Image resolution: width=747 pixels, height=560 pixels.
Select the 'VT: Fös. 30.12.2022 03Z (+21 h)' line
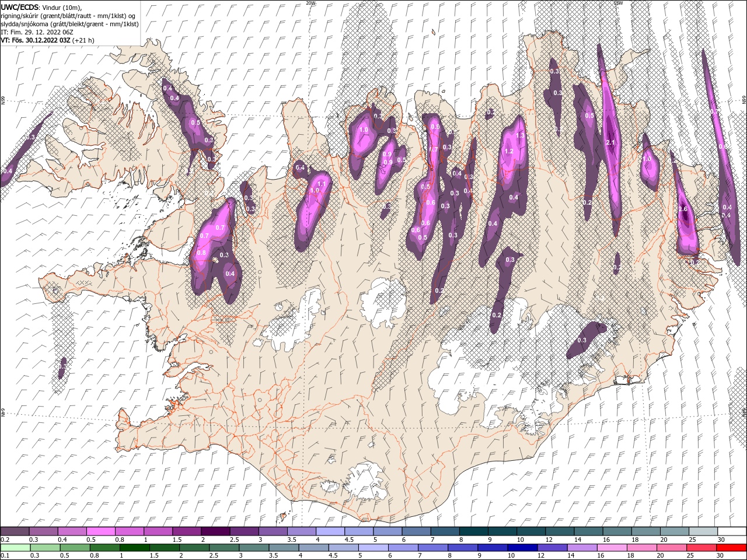pyautogui.click(x=48, y=40)
